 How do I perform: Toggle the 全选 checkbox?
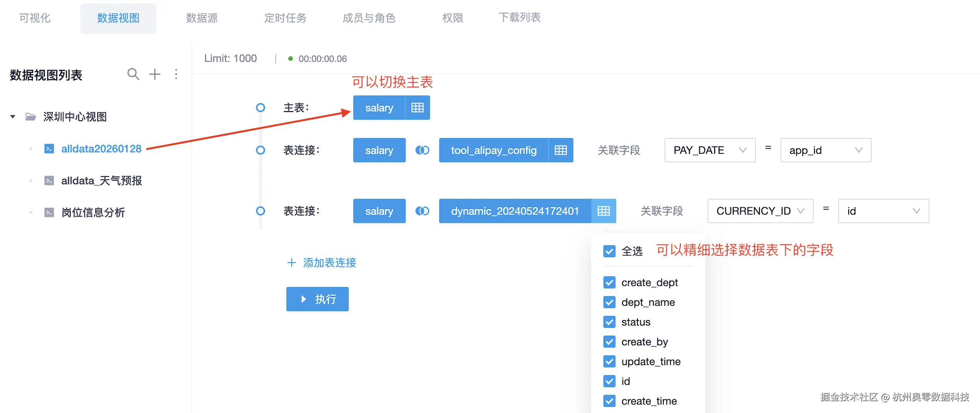pyautogui.click(x=609, y=251)
